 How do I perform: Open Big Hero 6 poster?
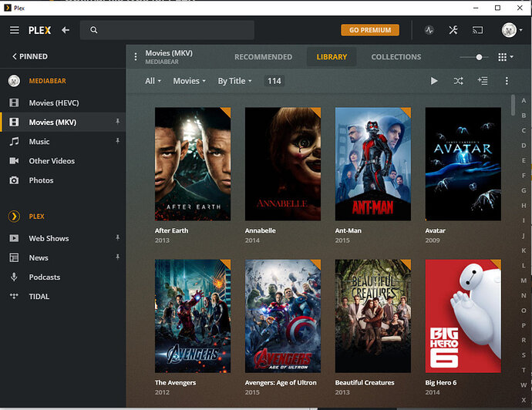(463, 316)
